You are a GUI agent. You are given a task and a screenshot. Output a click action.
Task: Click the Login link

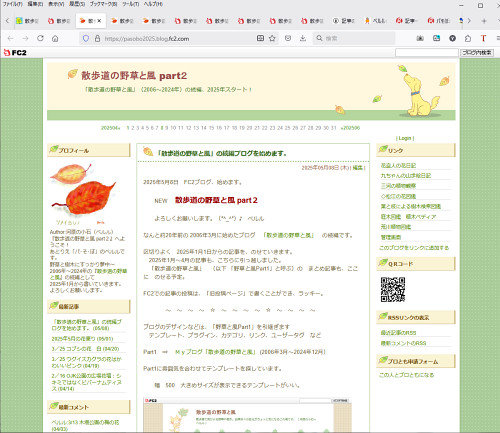[x=405, y=138]
